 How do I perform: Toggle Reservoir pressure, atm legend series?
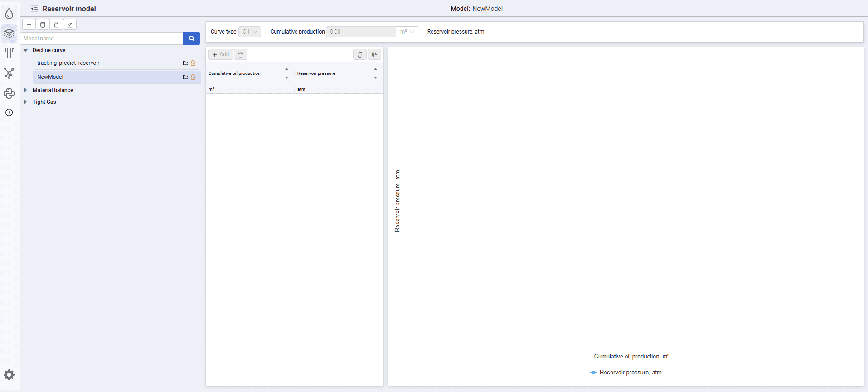pyautogui.click(x=626, y=373)
